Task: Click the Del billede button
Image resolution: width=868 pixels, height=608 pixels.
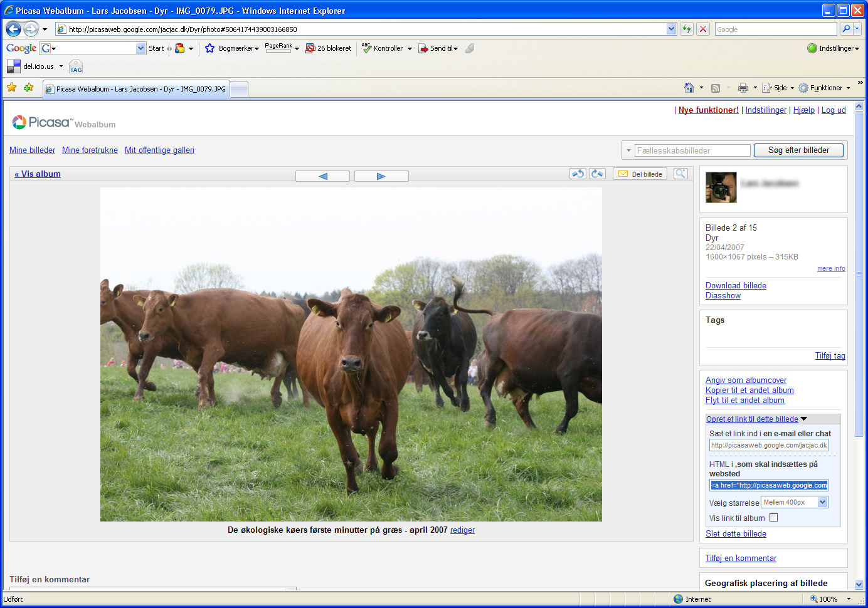Action: pyautogui.click(x=640, y=174)
